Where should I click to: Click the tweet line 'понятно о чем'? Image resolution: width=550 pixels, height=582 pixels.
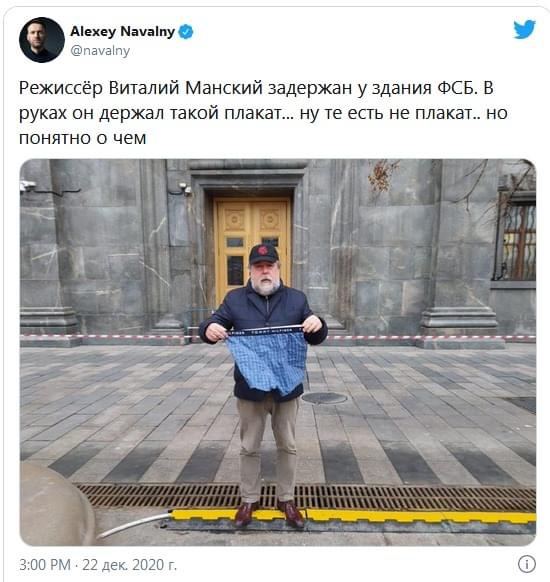(x=82, y=138)
